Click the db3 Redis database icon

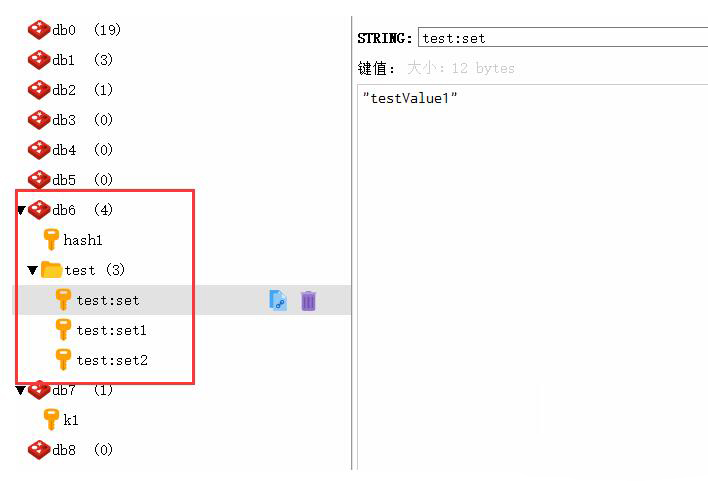[x=39, y=120]
